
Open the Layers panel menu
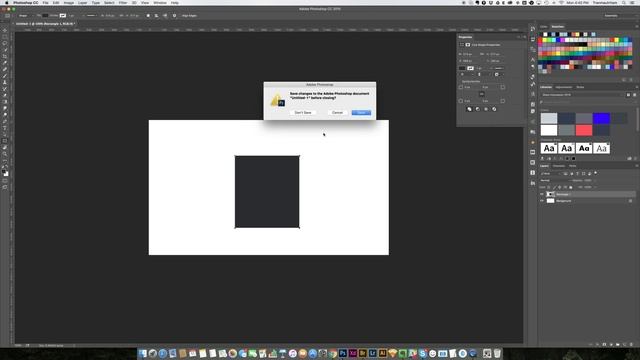click(636, 166)
